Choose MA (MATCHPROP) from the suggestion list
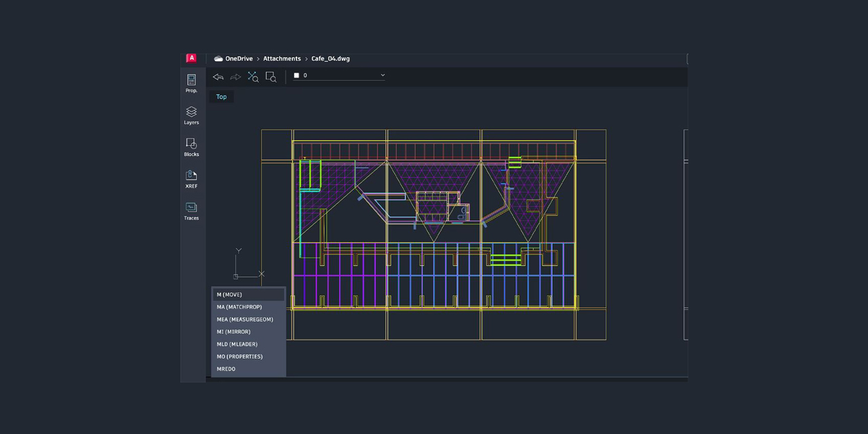 [239, 307]
